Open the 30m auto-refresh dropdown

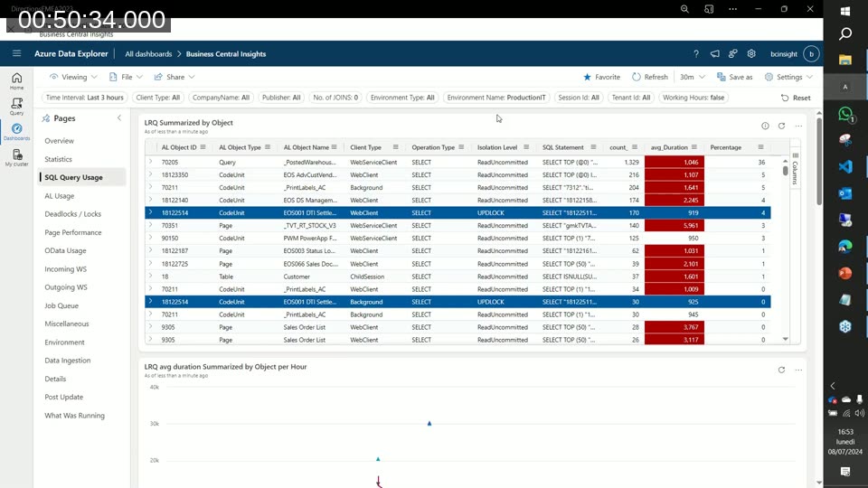692,77
